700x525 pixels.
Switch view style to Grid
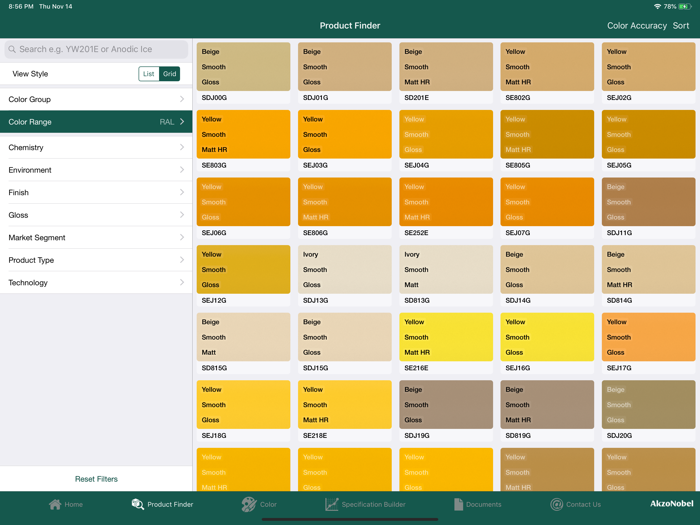(170, 74)
